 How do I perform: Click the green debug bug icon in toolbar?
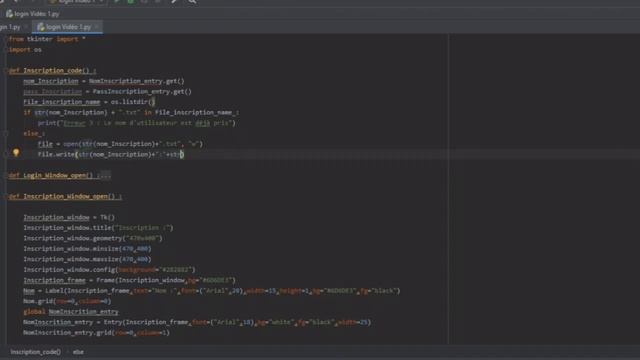[131, 2]
